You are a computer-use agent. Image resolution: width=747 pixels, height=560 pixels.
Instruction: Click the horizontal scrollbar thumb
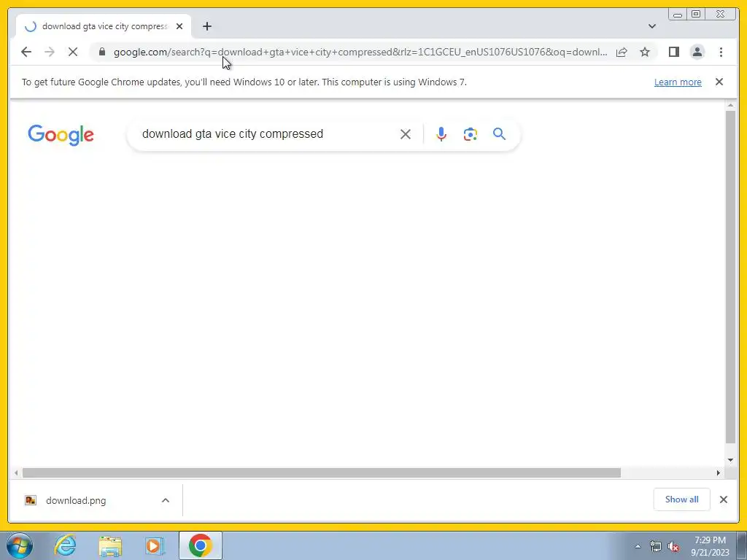click(x=322, y=472)
